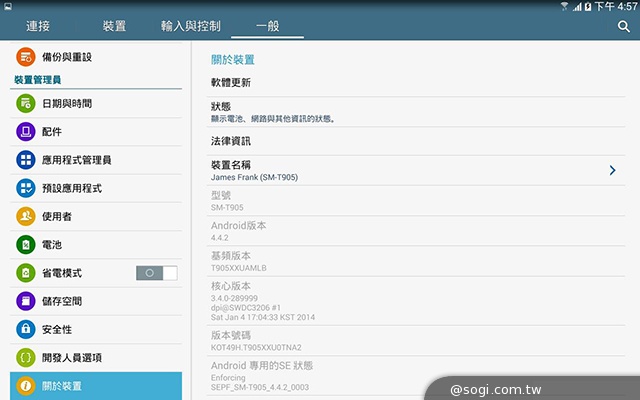
Task: Switch to the 連接 tab
Action: [38, 26]
